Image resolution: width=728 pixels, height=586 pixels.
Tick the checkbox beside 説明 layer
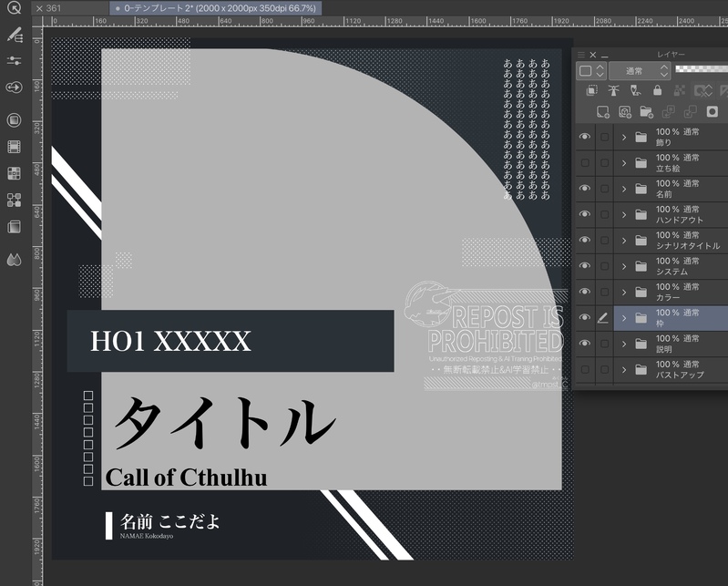click(x=604, y=344)
